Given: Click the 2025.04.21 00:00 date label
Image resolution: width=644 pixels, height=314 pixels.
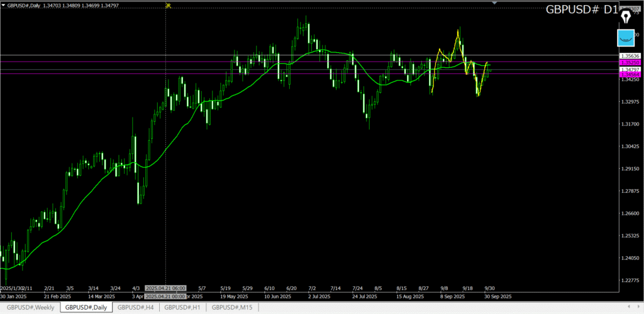Looking at the screenshot, I should point(165,296).
